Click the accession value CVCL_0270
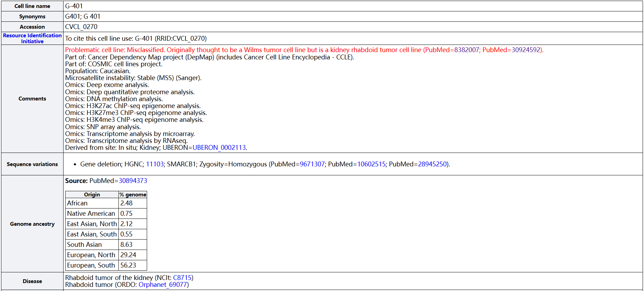This screenshot has width=644, height=291. point(81,27)
